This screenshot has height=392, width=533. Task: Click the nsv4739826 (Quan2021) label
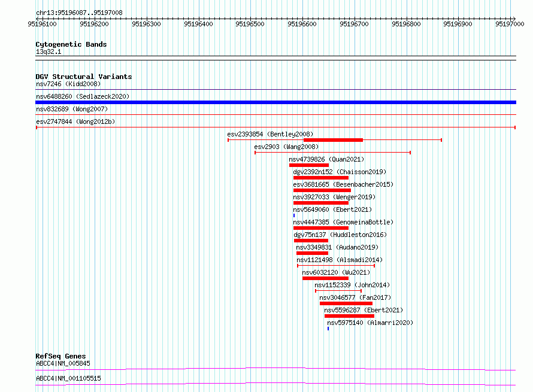326,159
